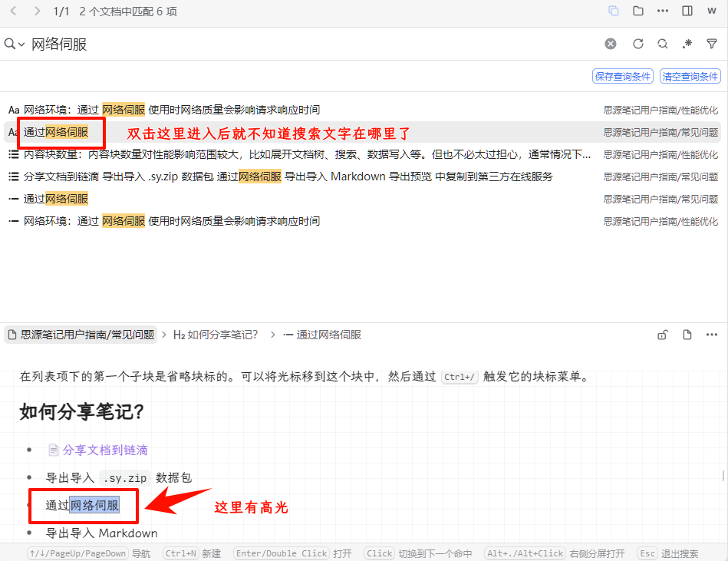
Task: Click the Esc 退出搜索 hint
Action: (x=668, y=553)
